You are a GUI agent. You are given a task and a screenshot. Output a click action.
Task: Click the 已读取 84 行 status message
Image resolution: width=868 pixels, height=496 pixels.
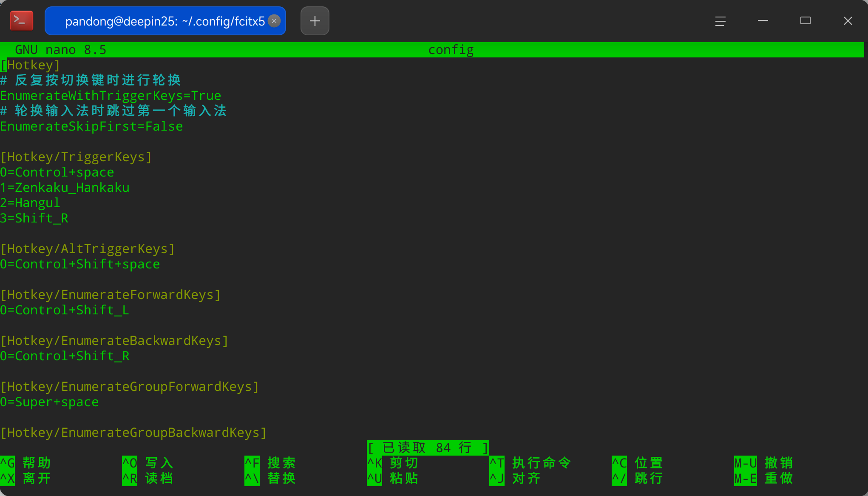click(428, 448)
